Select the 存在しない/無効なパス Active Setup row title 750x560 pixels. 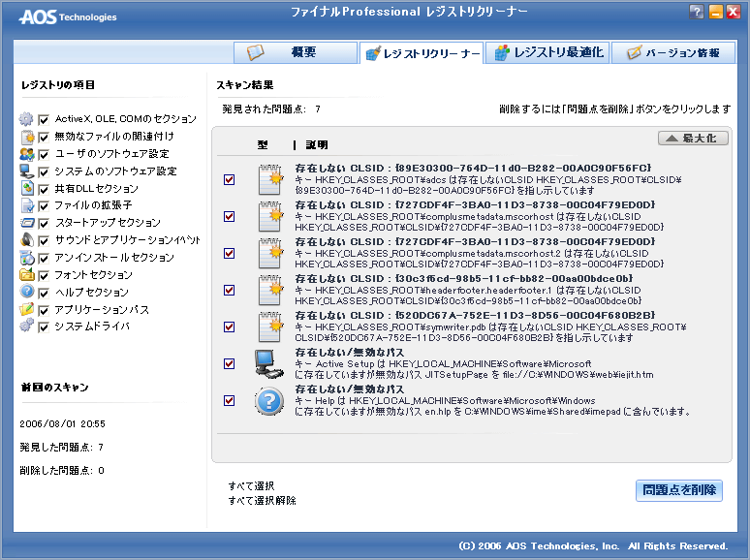click(x=350, y=353)
